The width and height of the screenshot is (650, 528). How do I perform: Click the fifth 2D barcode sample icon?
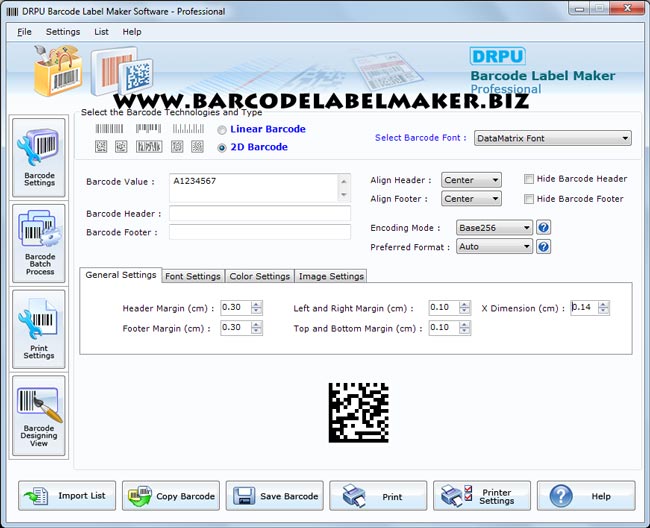coord(197,146)
